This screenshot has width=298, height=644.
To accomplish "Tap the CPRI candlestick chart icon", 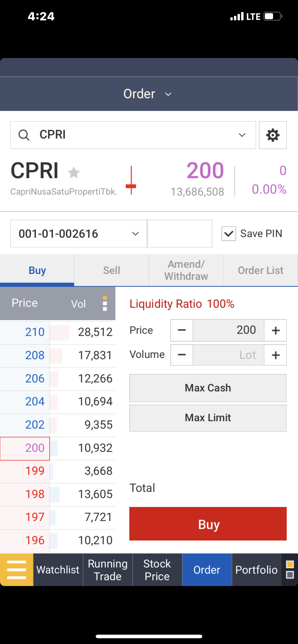I will [x=131, y=180].
